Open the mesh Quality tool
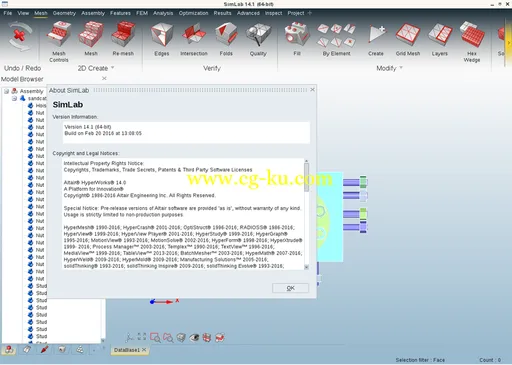 click(258, 38)
